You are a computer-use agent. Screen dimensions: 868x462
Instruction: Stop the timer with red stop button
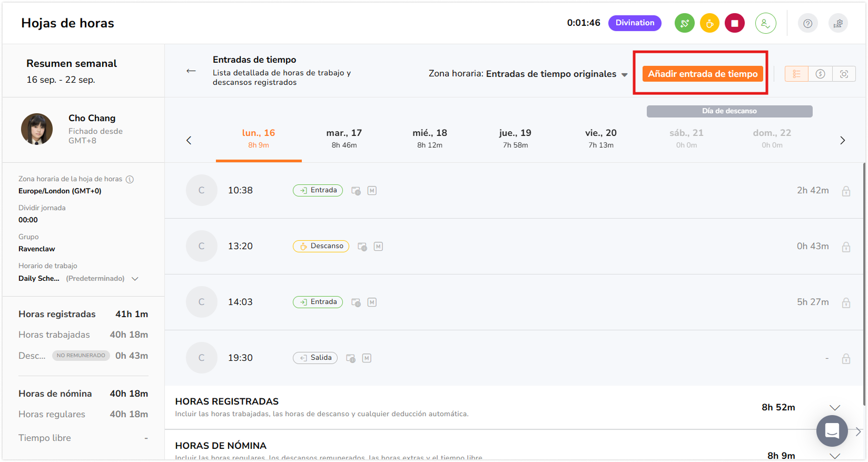pos(735,23)
